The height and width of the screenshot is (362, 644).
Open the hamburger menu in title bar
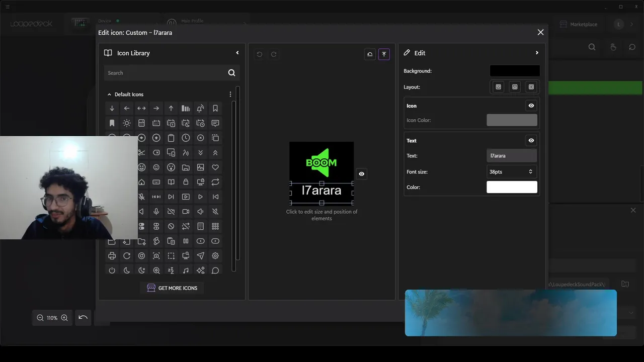pyautogui.click(x=7, y=7)
